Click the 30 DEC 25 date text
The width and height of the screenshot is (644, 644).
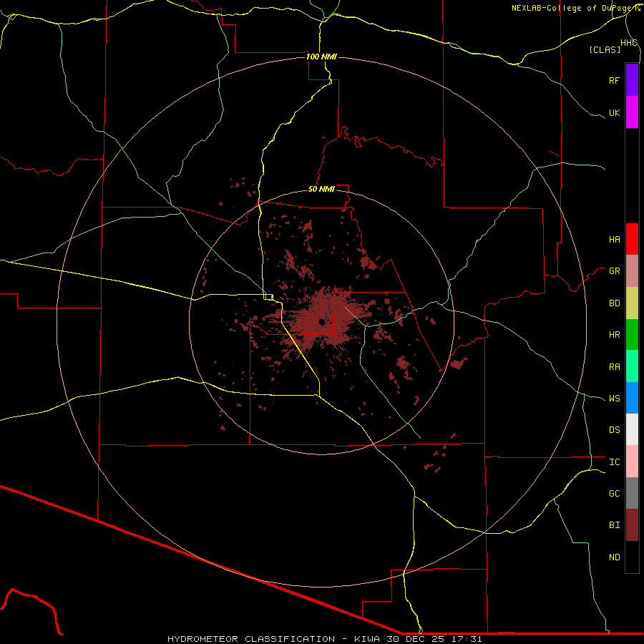point(416,639)
